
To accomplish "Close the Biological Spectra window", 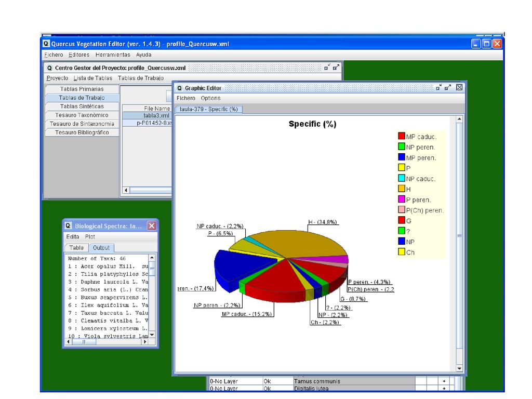I will 152,226.
